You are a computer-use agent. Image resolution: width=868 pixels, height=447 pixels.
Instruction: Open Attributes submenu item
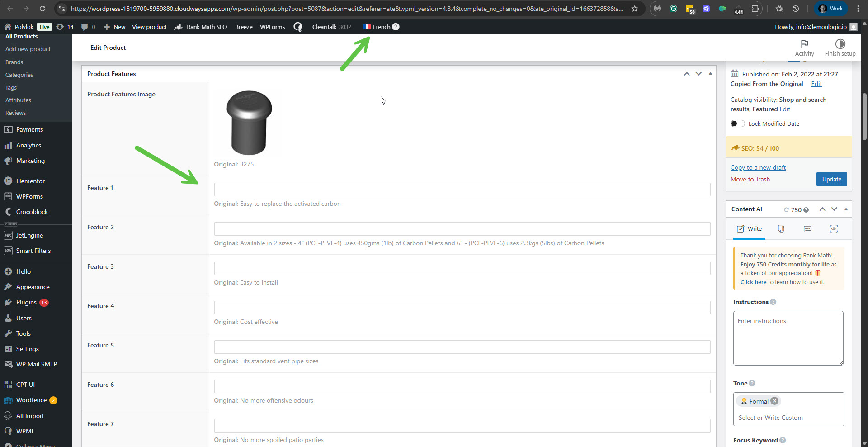point(18,100)
